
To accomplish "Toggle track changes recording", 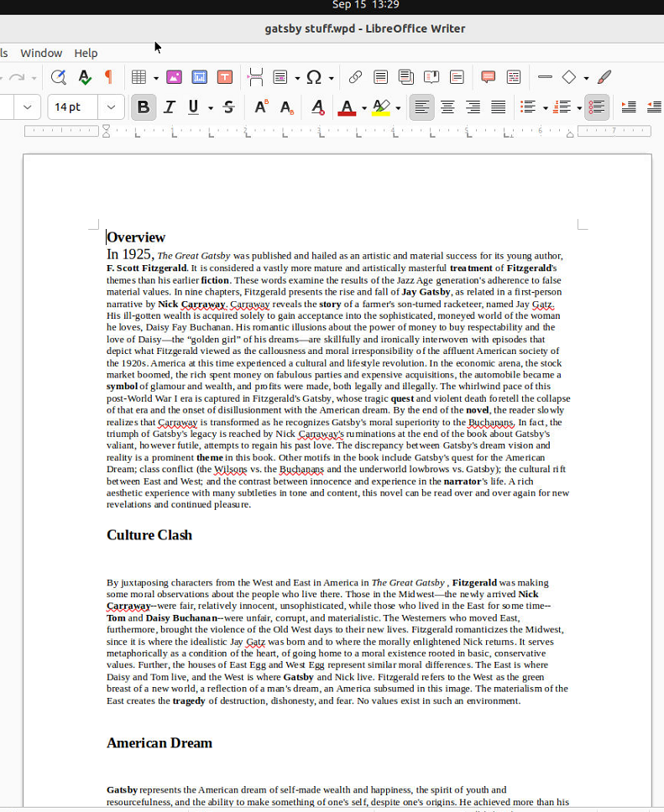I will coord(513,77).
